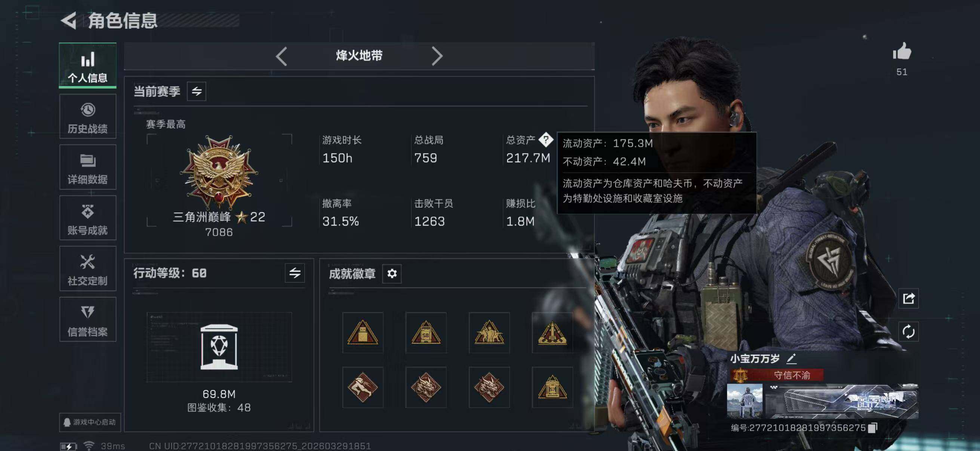This screenshot has height=451, width=980.
Task: Open the 信誉档案 sidebar tab
Action: pyautogui.click(x=87, y=320)
